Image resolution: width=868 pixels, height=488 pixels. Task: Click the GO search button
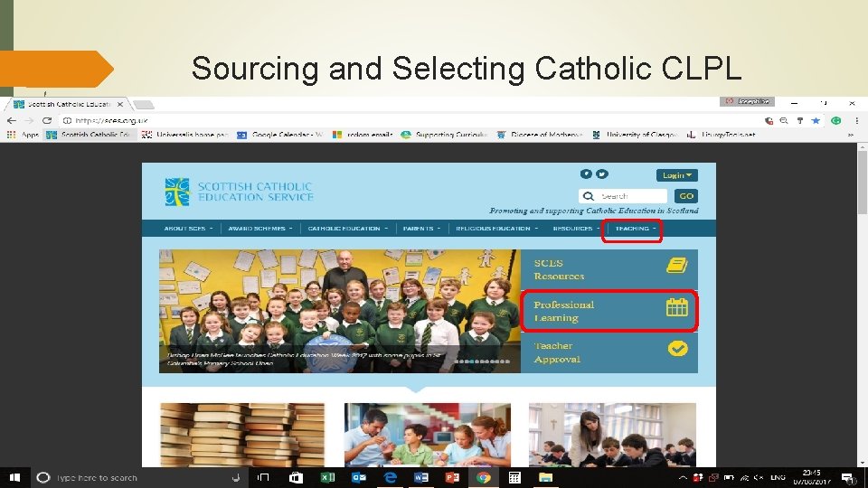(x=686, y=196)
